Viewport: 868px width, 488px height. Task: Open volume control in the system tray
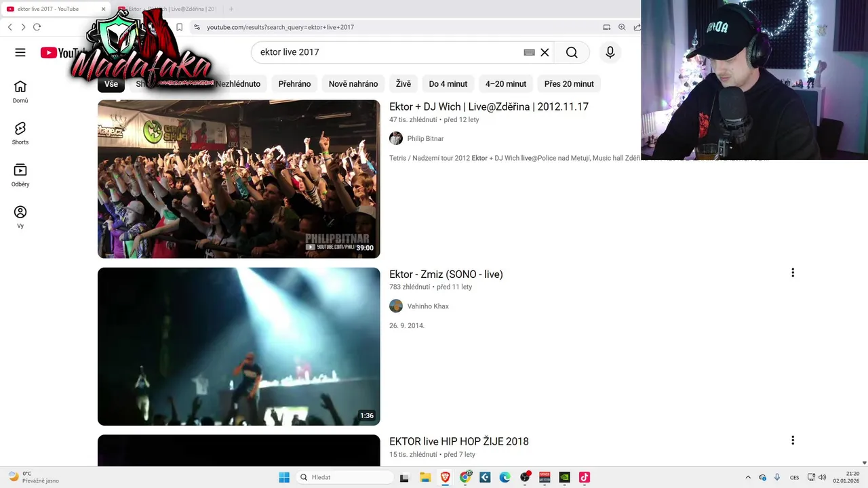[x=823, y=477]
